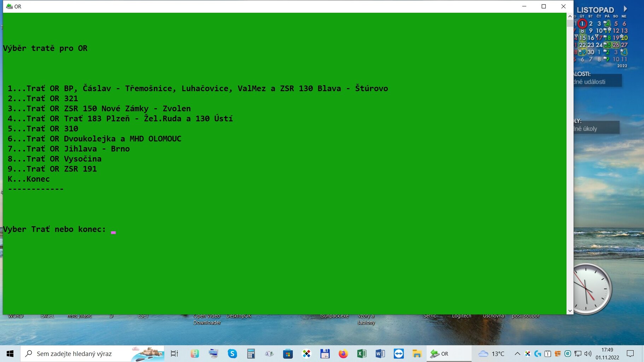Open the volume control in system tray
644x362 pixels.
588,354
